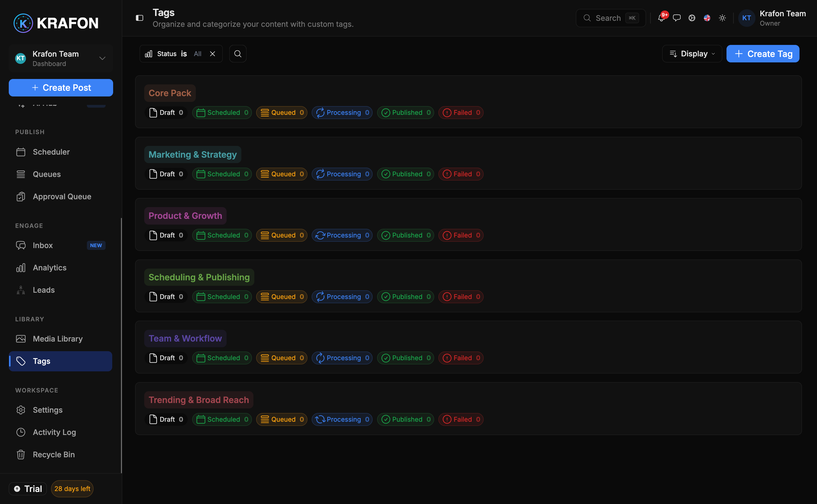Open Settings in the sidebar
817x504 pixels.
[61, 410]
